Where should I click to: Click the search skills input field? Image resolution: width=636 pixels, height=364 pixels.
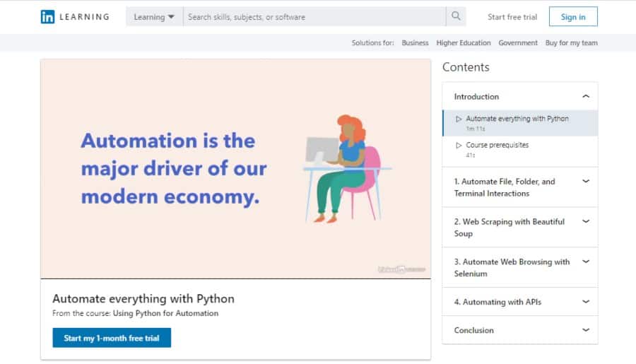click(314, 17)
